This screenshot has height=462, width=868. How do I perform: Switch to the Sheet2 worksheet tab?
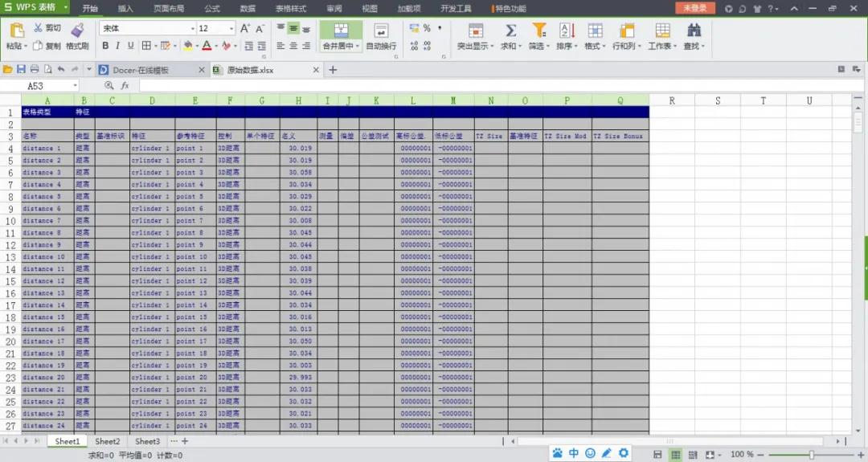point(107,441)
